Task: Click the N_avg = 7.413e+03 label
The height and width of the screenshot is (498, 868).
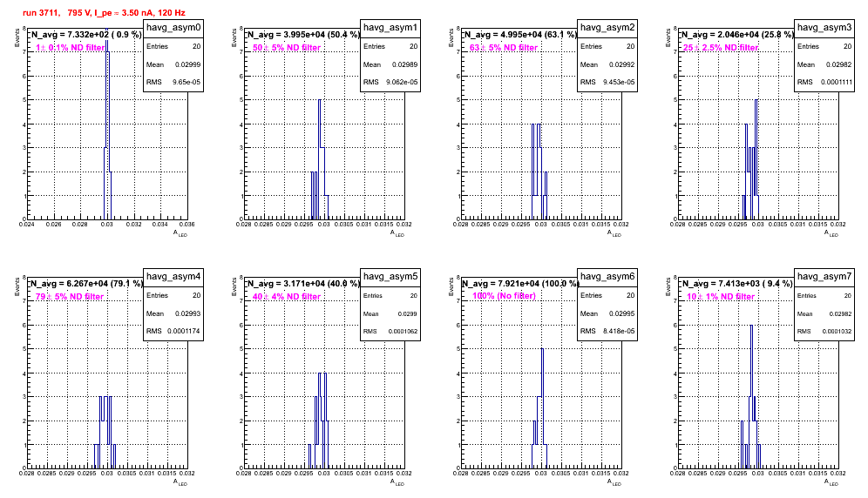Action: (736, 284)
